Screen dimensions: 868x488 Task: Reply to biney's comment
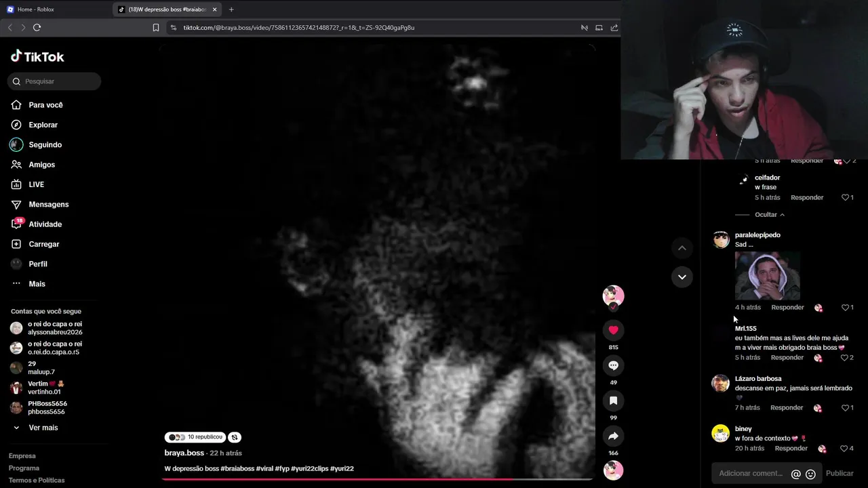pos(791,449)
